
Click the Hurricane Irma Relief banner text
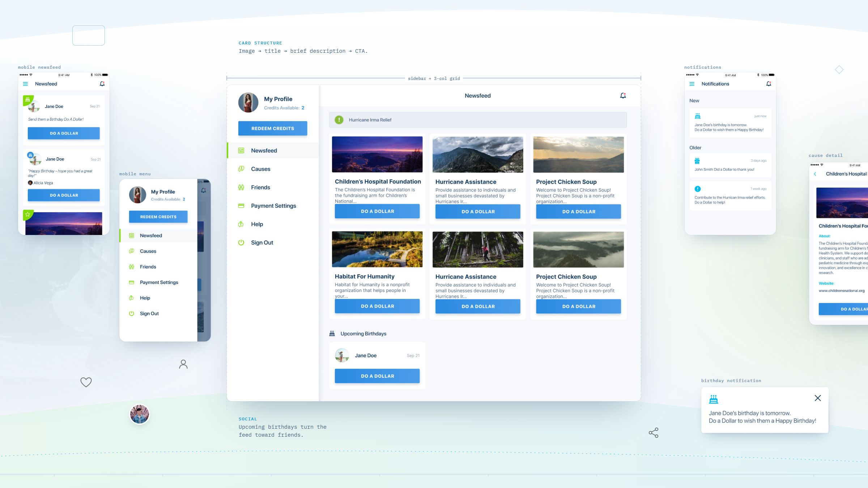370,120
